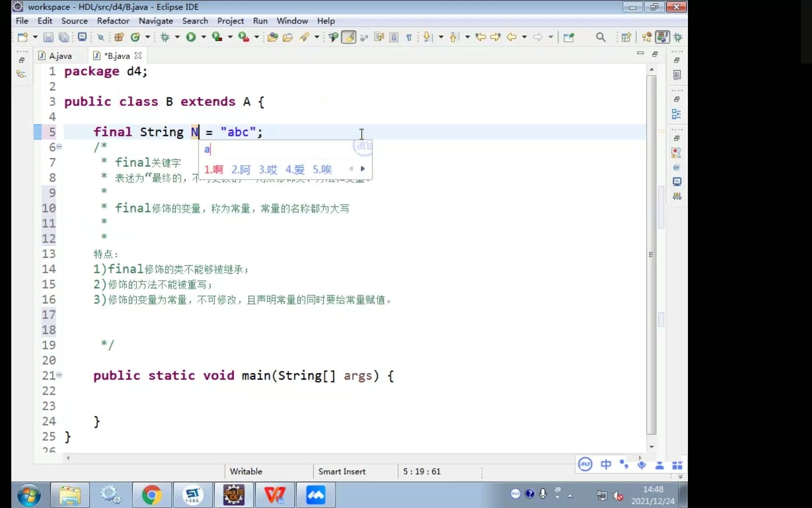Click the IME microphone voice input
Image resolution: width=812 pixels, height=508 pixels.
pos(641,465)
